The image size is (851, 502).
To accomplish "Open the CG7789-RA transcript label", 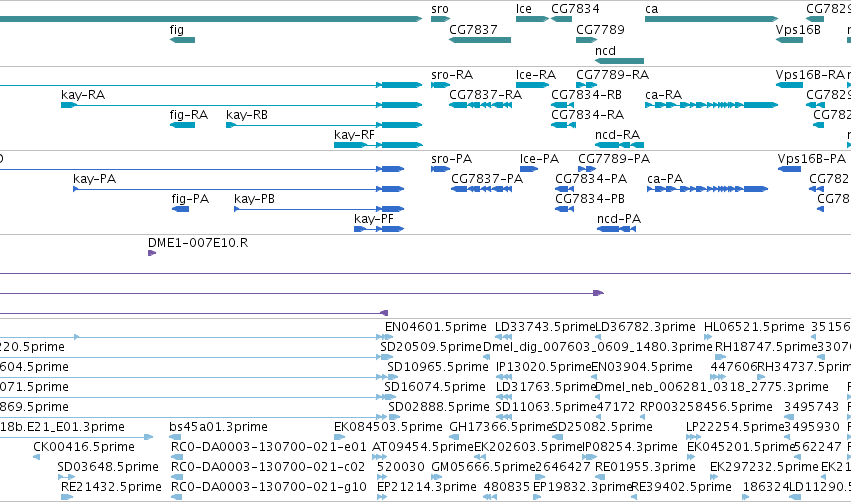I will coord(613,75).
